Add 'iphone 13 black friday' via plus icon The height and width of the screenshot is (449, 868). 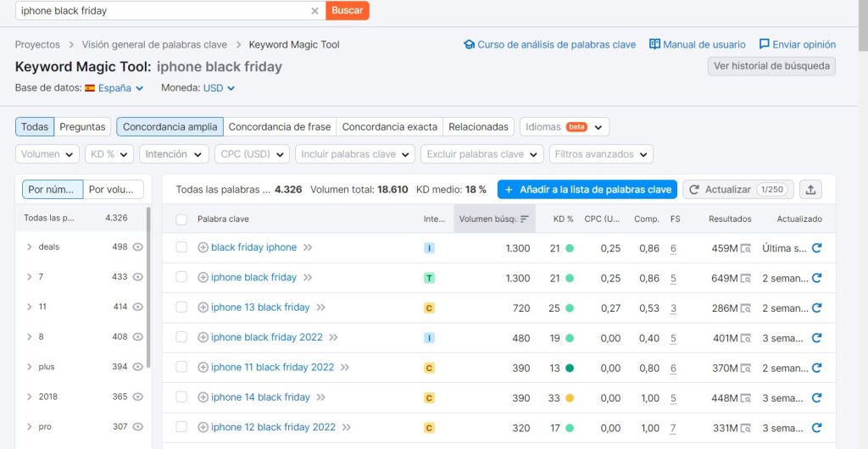click(203, 308)
